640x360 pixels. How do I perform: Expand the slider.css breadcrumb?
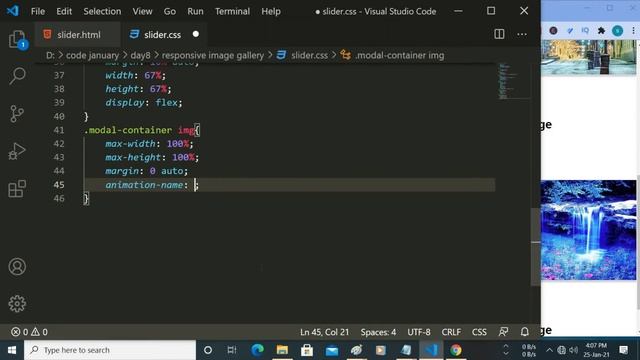point(309,55)
